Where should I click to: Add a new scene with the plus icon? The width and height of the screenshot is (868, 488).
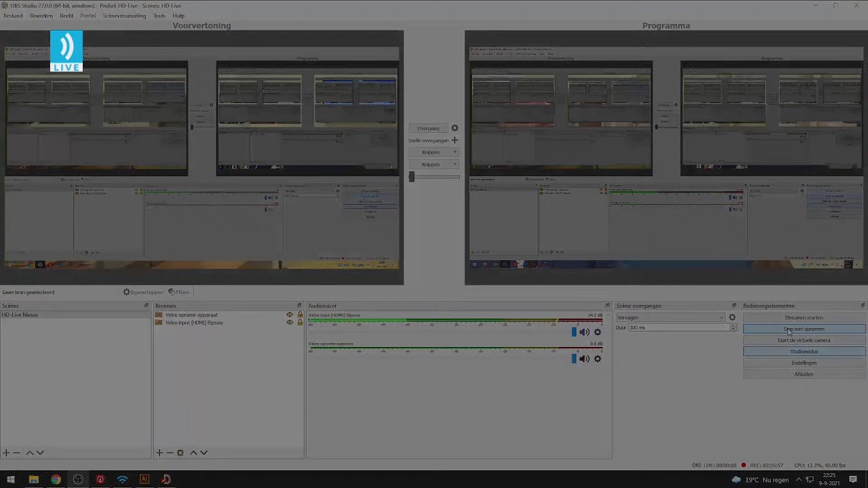tap(6, 453)
